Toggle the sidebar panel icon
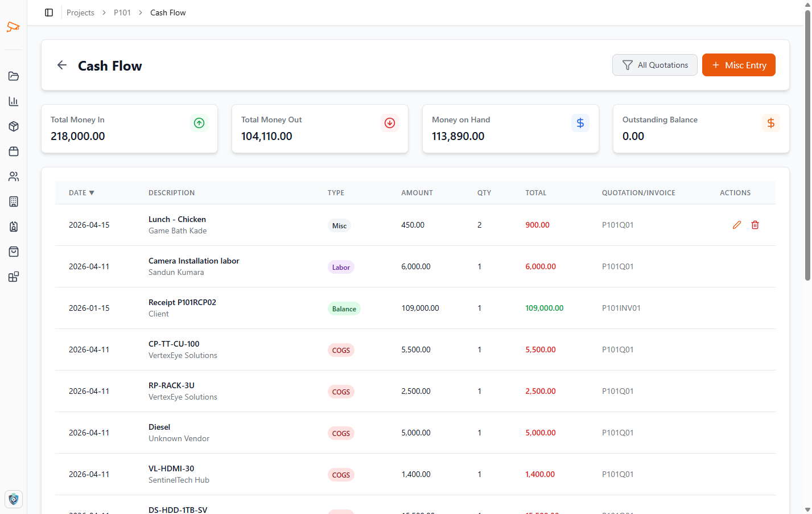 [49, 13]
